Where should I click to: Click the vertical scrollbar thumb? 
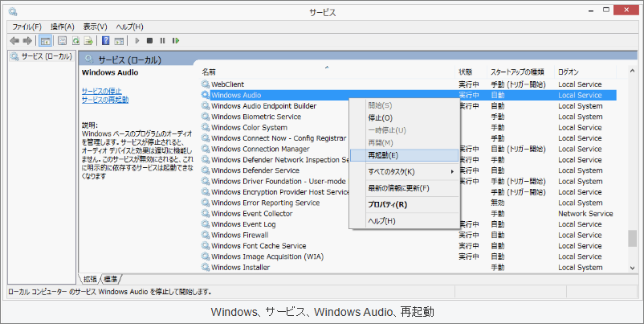[x=633, y=239]
